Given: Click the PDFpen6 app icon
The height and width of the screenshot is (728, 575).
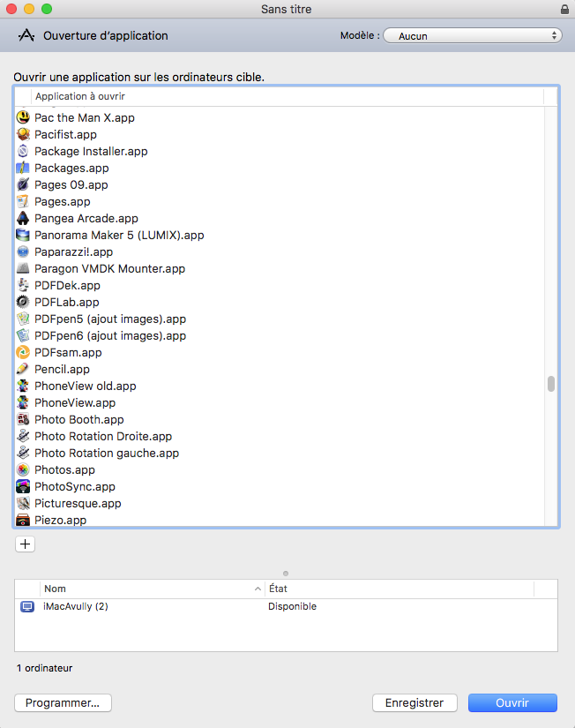Looking at the screenshot, I should [x=23, y=335].
